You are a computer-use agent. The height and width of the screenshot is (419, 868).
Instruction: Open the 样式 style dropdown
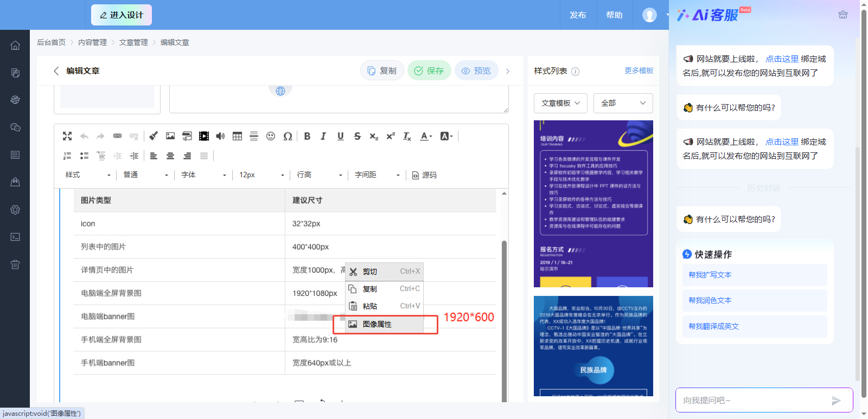click(x=88, y=175)
